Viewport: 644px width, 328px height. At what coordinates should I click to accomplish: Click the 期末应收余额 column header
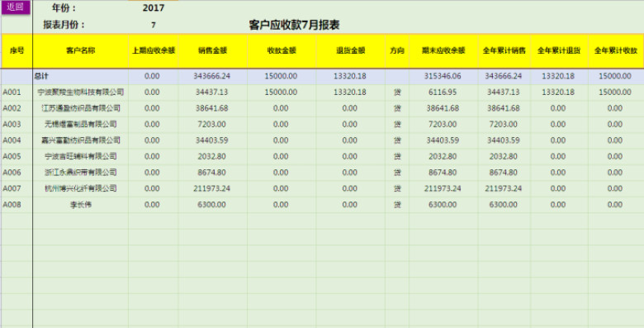pos(443,51)
